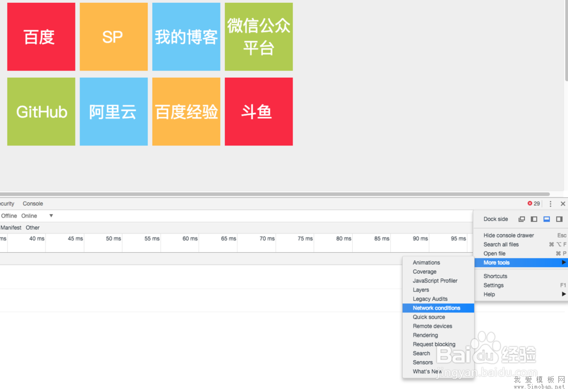Click the Dock side label

point(495,219)
